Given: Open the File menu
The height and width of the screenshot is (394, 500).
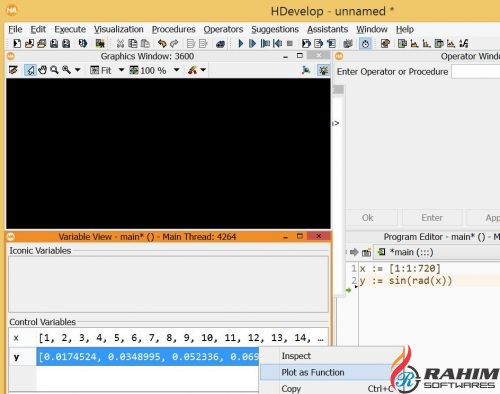Looking at the screenshot, I should pyautogui.click(x=15, y=29).
